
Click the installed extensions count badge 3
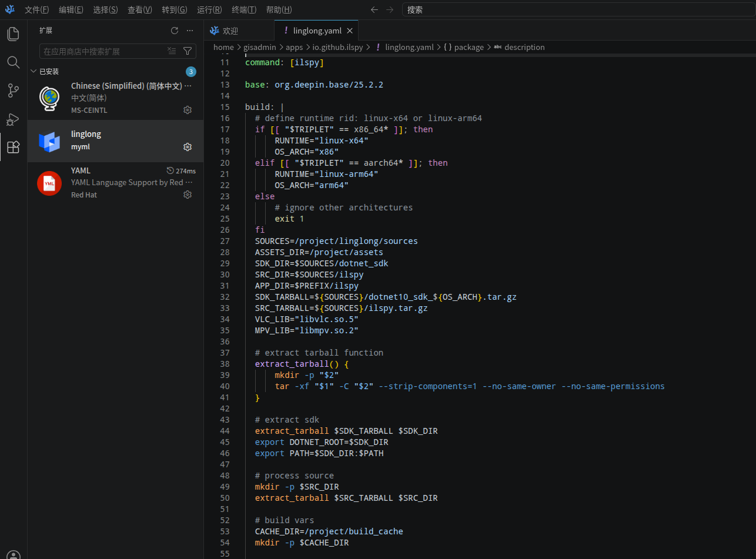coord(191,72)
